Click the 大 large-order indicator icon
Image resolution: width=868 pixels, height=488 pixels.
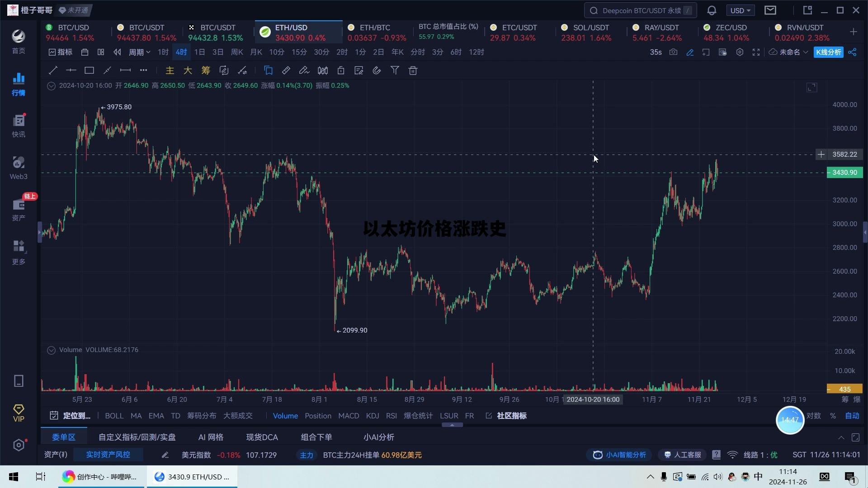coord(188,70)
